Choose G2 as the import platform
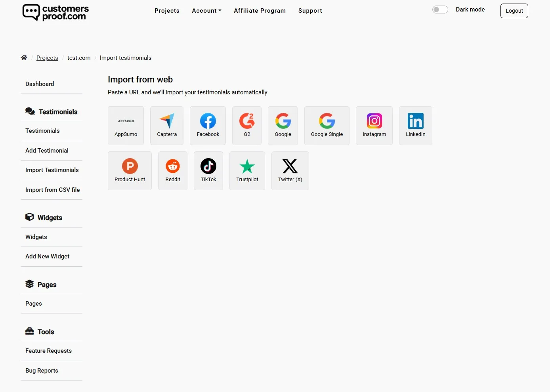 pyautogui.click(x=247, y=125)
